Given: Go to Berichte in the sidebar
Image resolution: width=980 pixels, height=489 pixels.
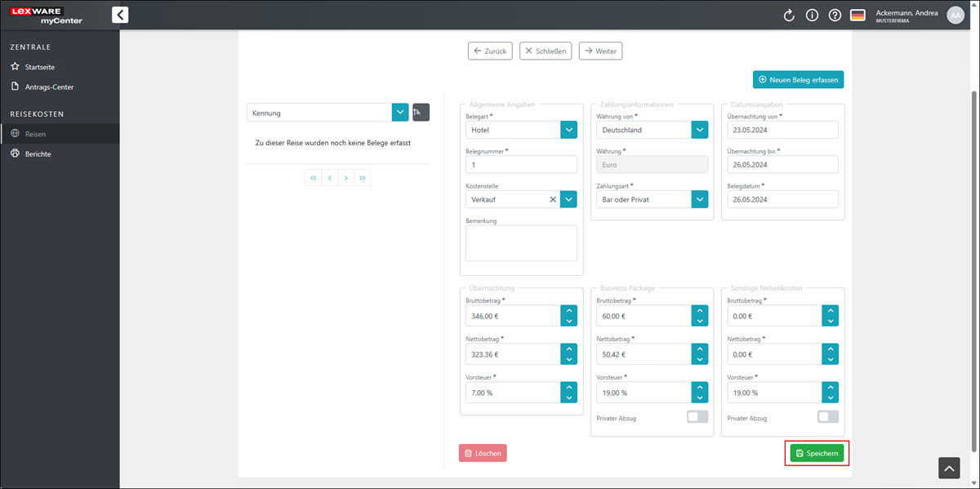Looking at the screenshot, I should pyautogui.click(x=38, y=153).
